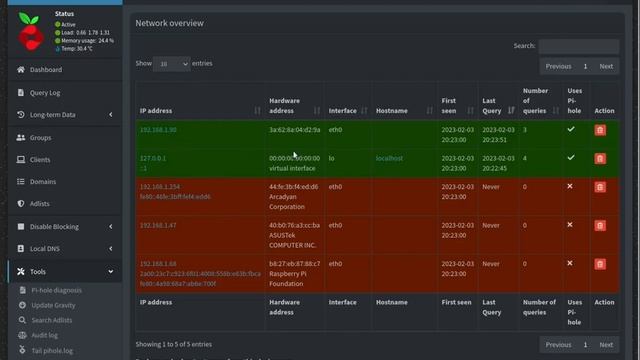Viewport: 640px width, 360px height.
Task: Click the Long-term Data history icon
Action: (x=21, y=115)
